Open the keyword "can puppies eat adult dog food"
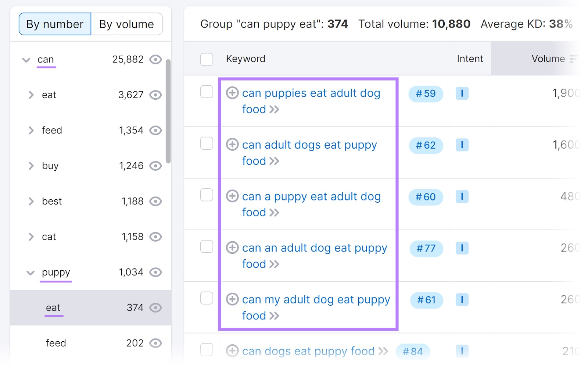This screenshot has height=370, width=588. pyautogui.click(x=311, y=93)
